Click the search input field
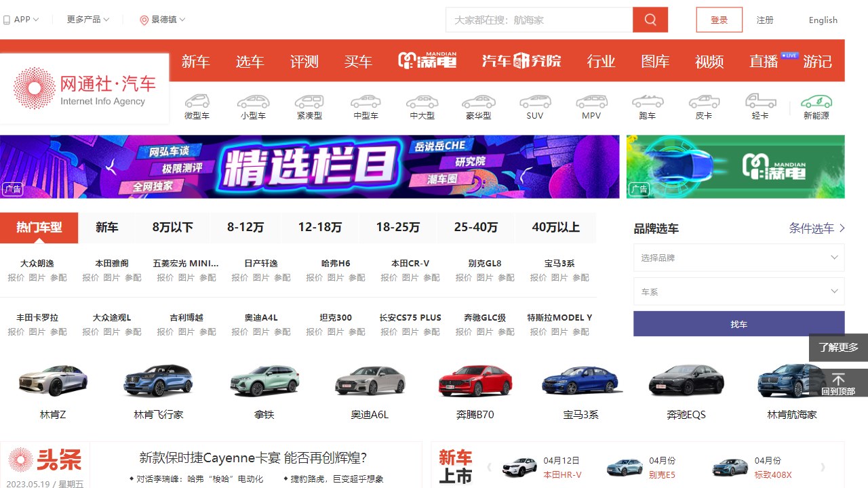 click(x=539, y=20)
